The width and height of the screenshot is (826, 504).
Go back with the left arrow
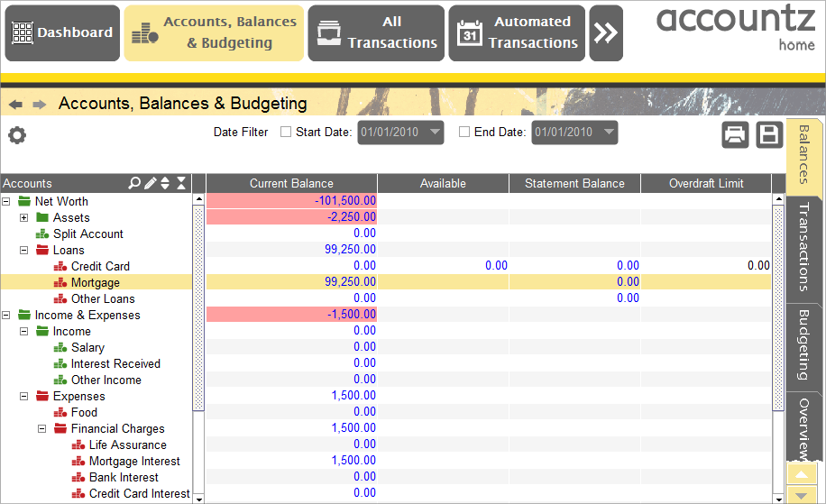tap(16, 105)
